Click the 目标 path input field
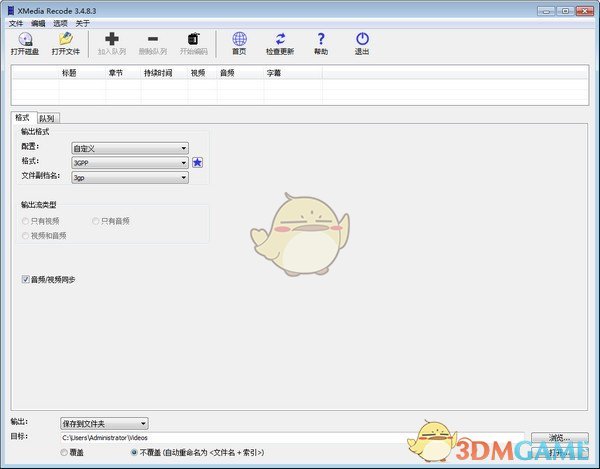 293,438
